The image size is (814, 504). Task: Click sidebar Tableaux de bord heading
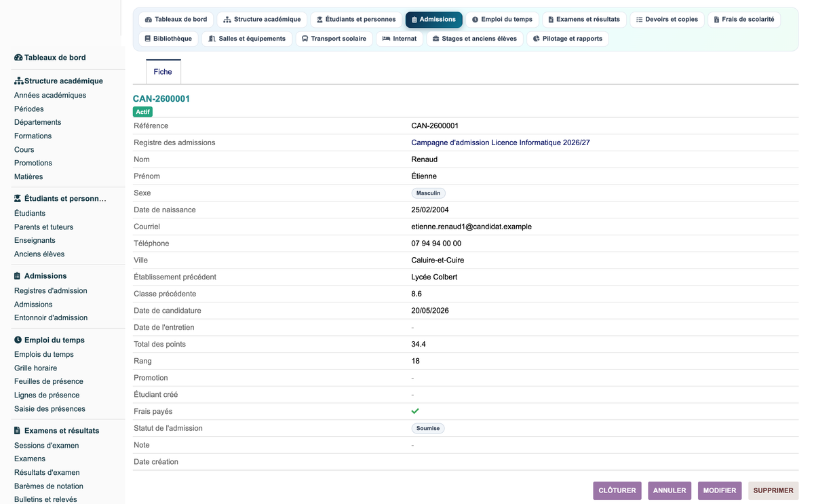(x=50, y=58)
